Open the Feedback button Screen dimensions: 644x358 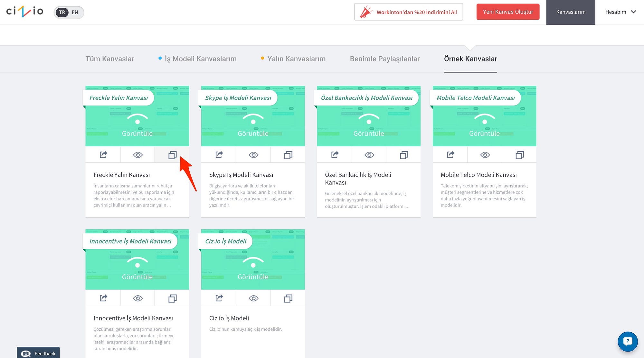(x=38, y=353)
